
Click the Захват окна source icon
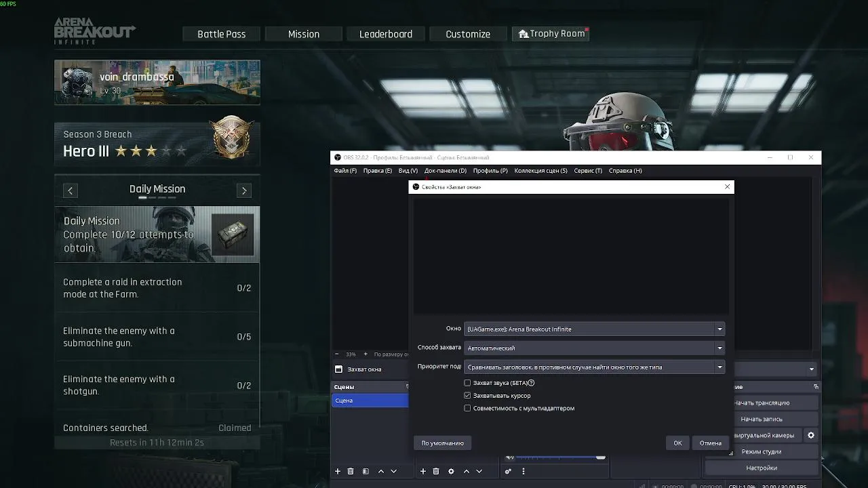pyautogui.click(x=338, y=369)
